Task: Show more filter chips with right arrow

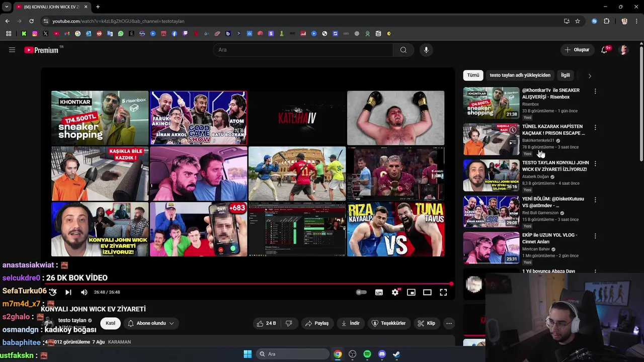Action: pos(590,76)
